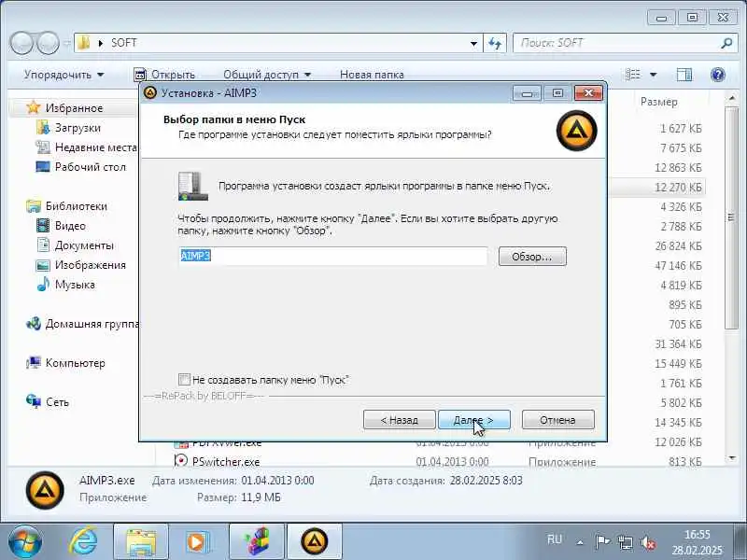Open Загрузки in navigation pane
747x560 pixels.
click(x=78, y=128)
